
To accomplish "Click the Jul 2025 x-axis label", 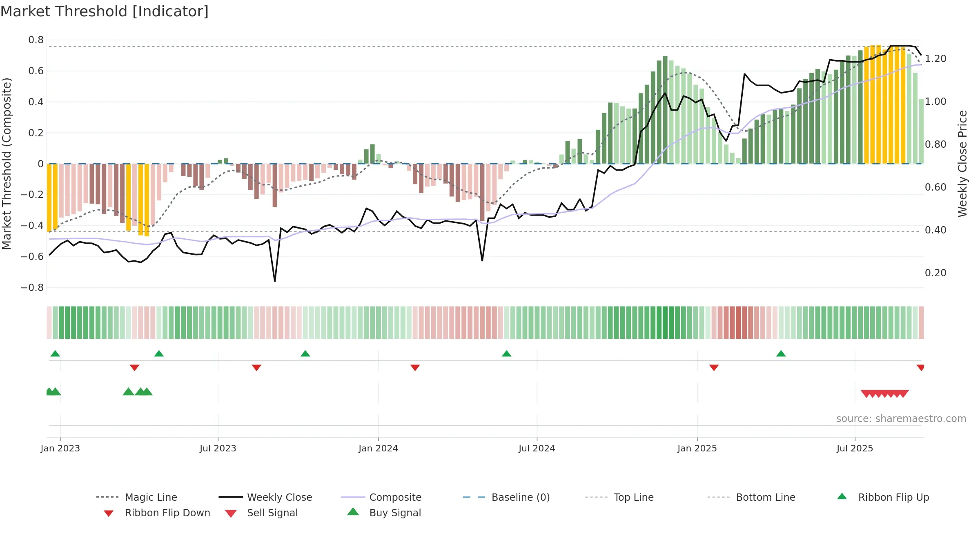I will [x=855, y=448].
